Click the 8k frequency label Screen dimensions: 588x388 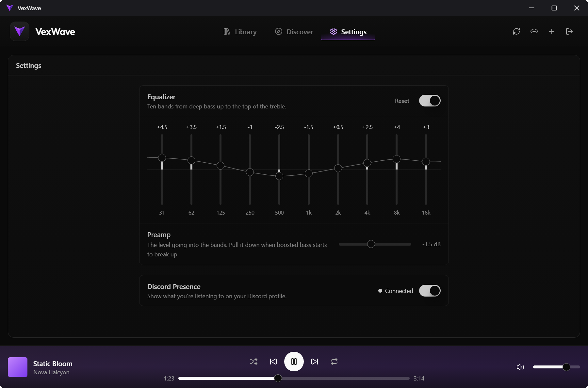click(397, 213)
